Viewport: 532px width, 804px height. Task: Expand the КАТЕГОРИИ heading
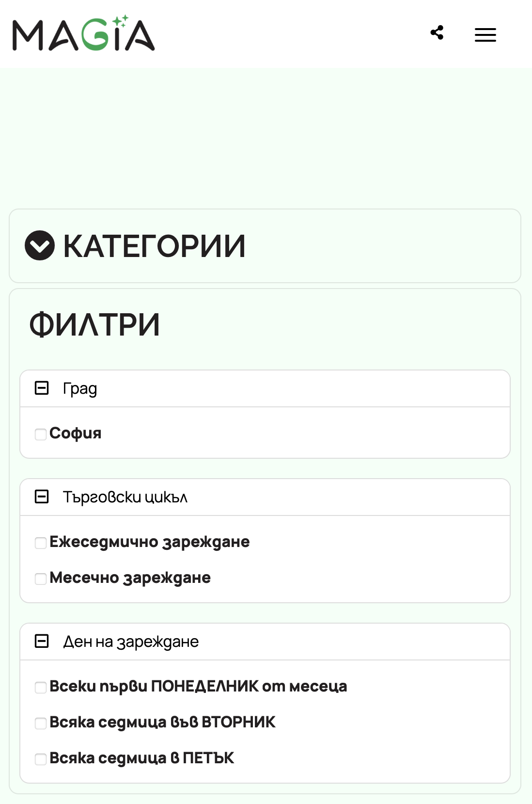154,246
